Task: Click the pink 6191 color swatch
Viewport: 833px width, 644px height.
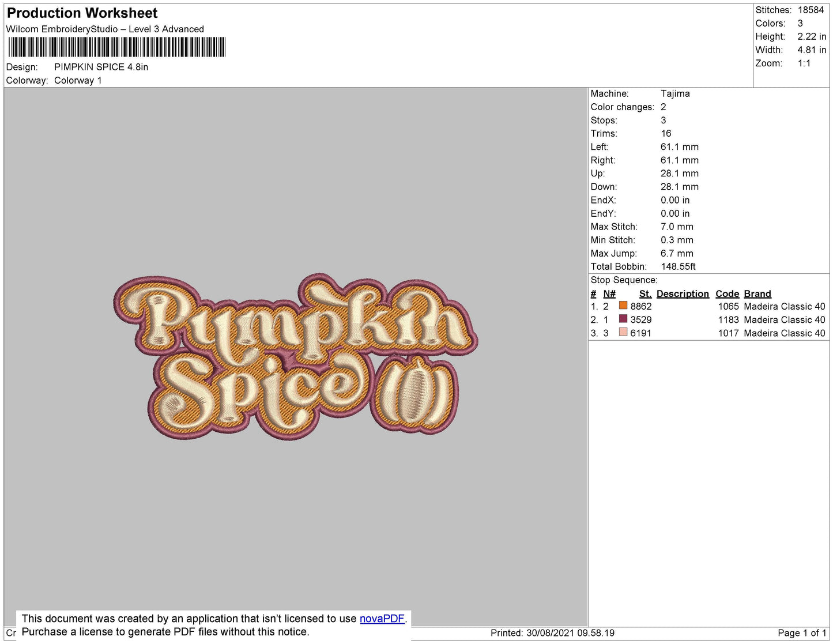Action: coord(623,332)
